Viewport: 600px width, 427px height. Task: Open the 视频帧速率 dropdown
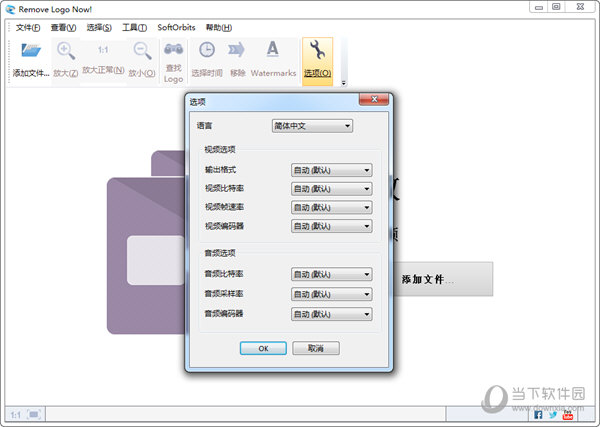tap(331, 208)
